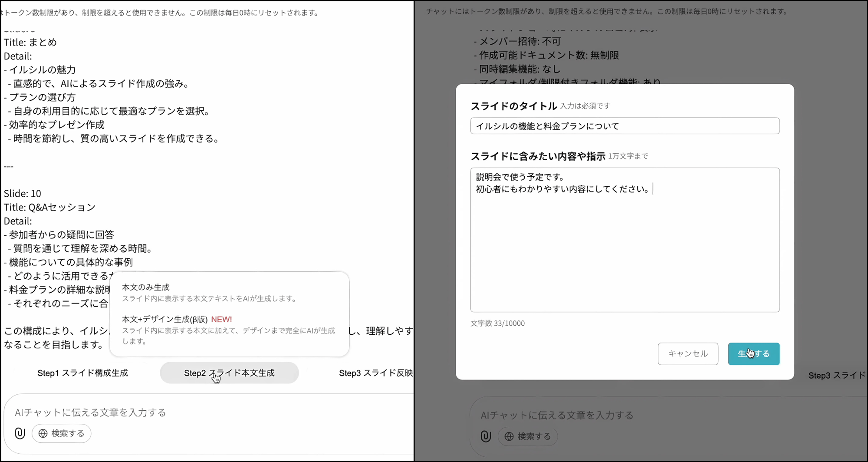Screen dimensions: 868x462
Task: Click the red NEW! badge in the popup
Action: [221, 319]
